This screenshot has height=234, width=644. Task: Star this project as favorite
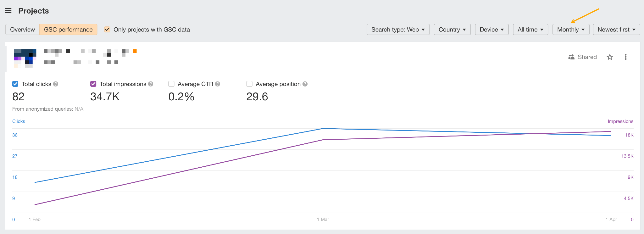click(610, 57)
